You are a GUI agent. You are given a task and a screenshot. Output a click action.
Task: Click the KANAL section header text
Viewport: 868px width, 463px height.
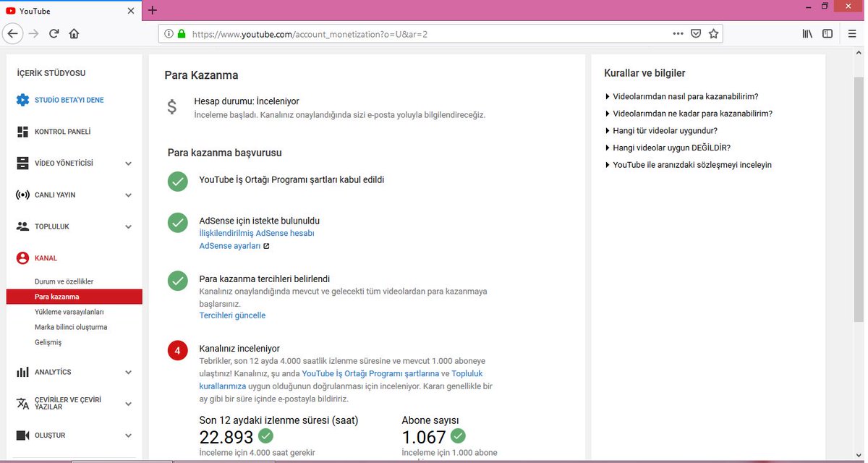click(x=46, y=258)
